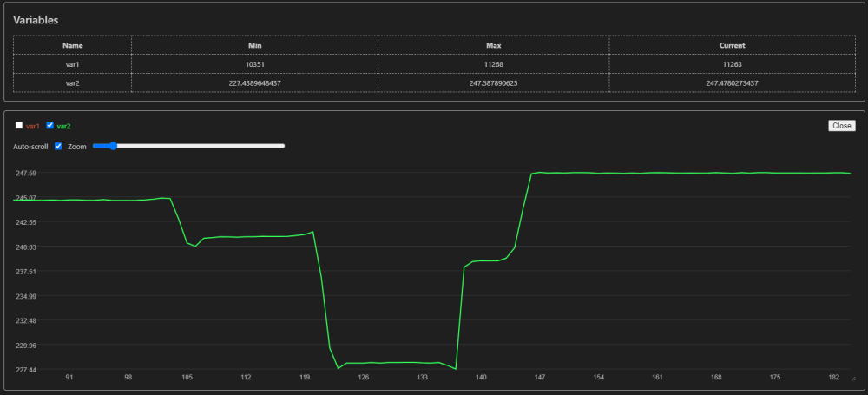The width and height of the screenshot is (868, 395).
Task: Select the Name column header
Action: pyautogui.click(x=73, y=45)
